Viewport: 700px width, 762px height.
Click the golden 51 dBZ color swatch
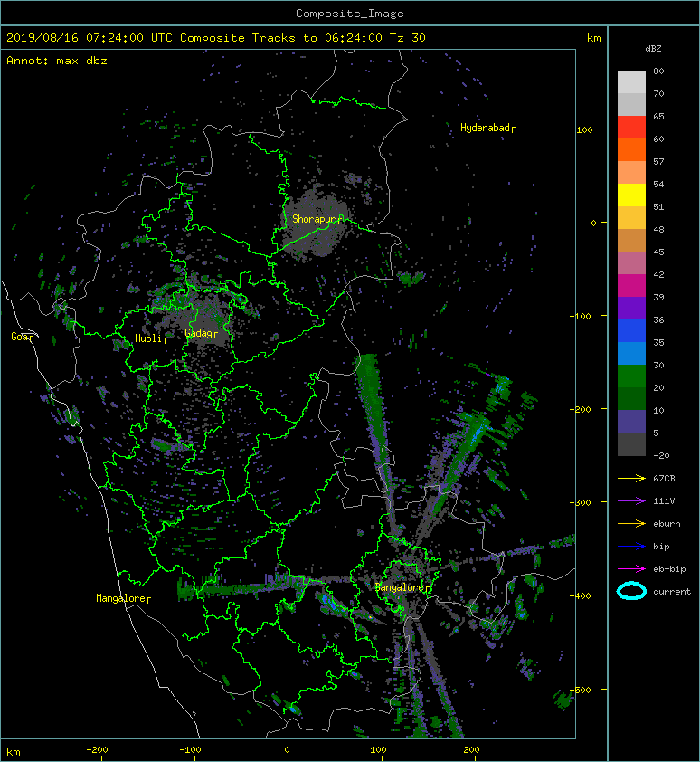pos(631,218)
